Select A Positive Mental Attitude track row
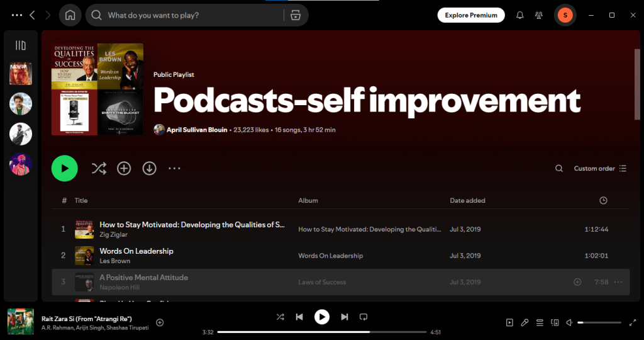 (x=340, y=282)
